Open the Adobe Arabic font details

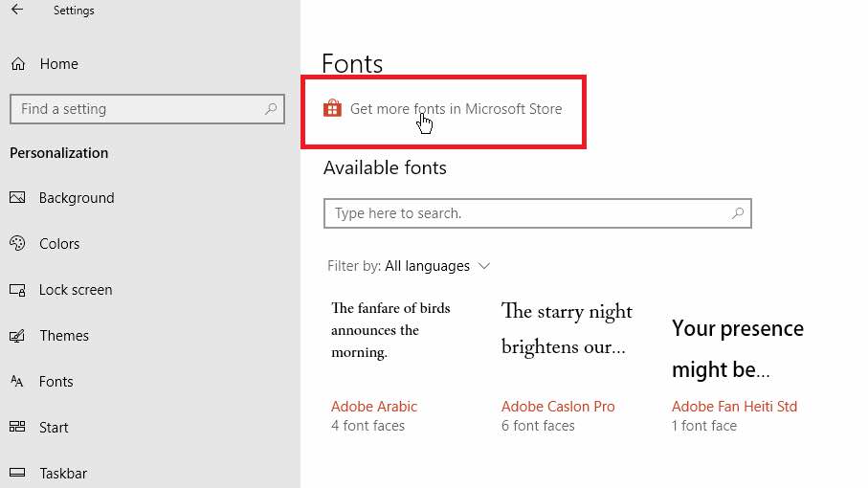[x=374, y=407]
